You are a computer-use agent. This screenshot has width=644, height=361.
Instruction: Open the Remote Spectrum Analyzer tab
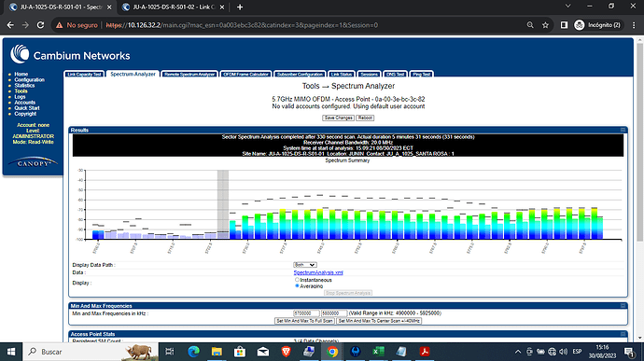pyautogui.click(x=189, y=75)
